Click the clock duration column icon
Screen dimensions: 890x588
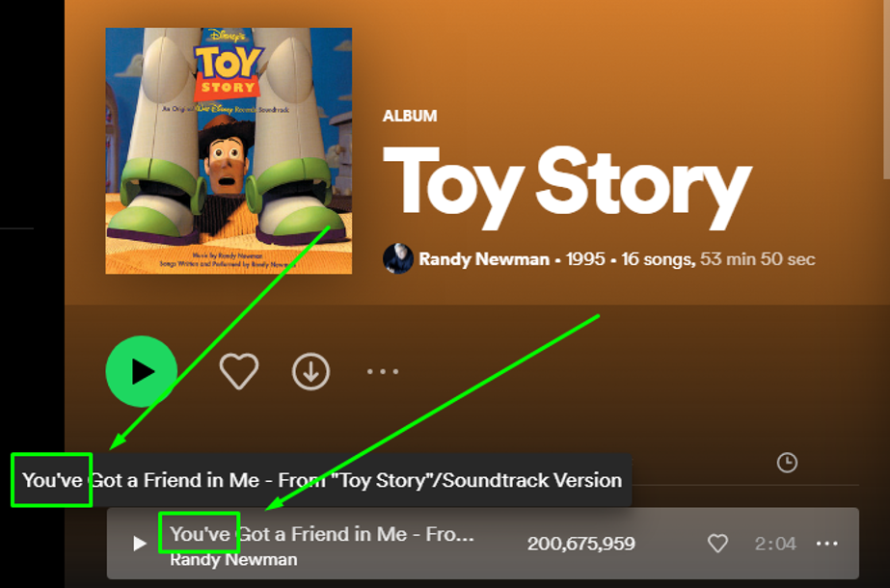point(787,463)
